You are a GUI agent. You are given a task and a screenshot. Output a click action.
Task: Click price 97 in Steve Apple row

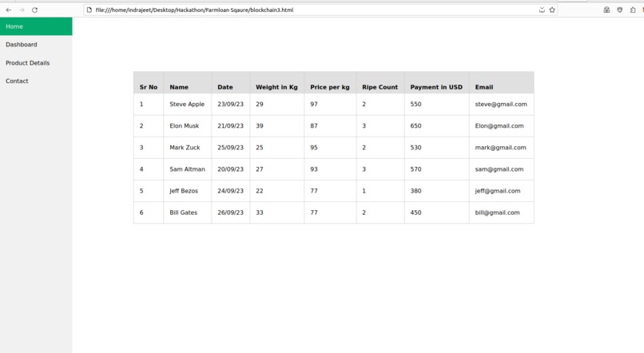pyautogui.click(x=314, y=105)
